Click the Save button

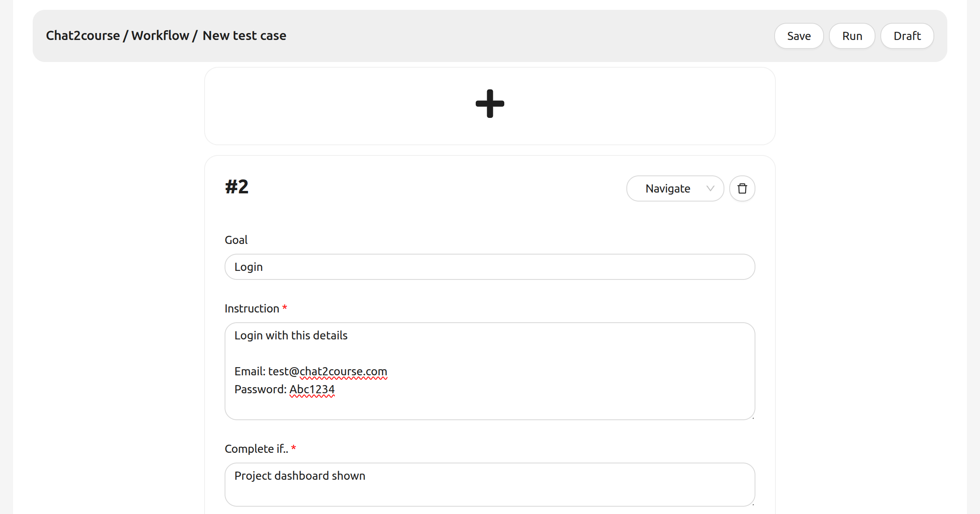click(x=799, y=36)
